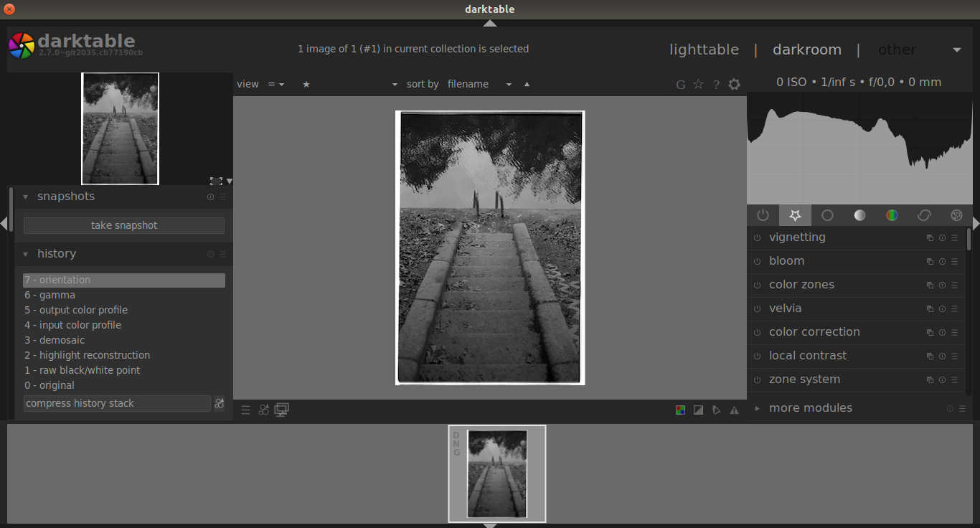The image size is (980, 528).
Task: Open presets menu of more modules panel
Action: pos(962,409)
